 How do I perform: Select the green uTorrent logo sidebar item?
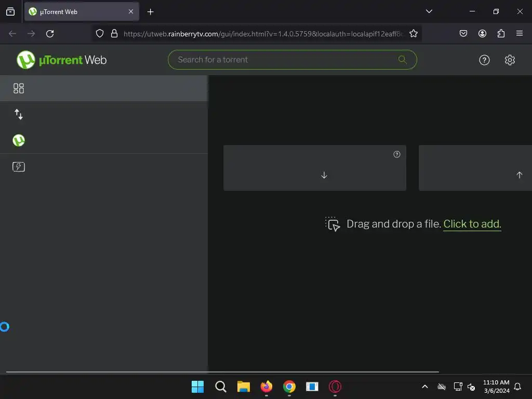(x=19, y=140)
